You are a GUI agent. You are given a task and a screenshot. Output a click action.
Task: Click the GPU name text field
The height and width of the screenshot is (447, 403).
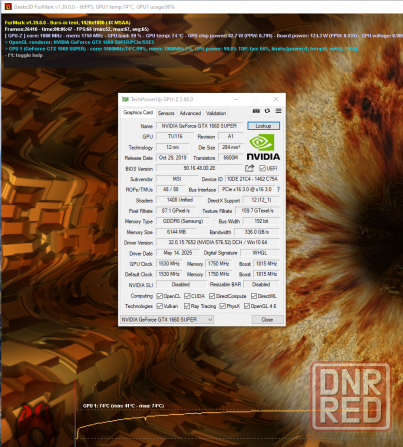pyautogui.click(x=199, y=126)
